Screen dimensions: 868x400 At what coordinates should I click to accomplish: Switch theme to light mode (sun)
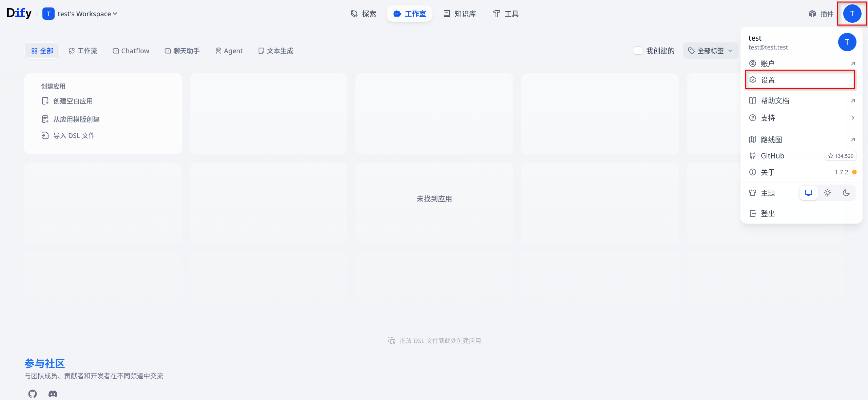pyautogui.click(x=827, y=193)
